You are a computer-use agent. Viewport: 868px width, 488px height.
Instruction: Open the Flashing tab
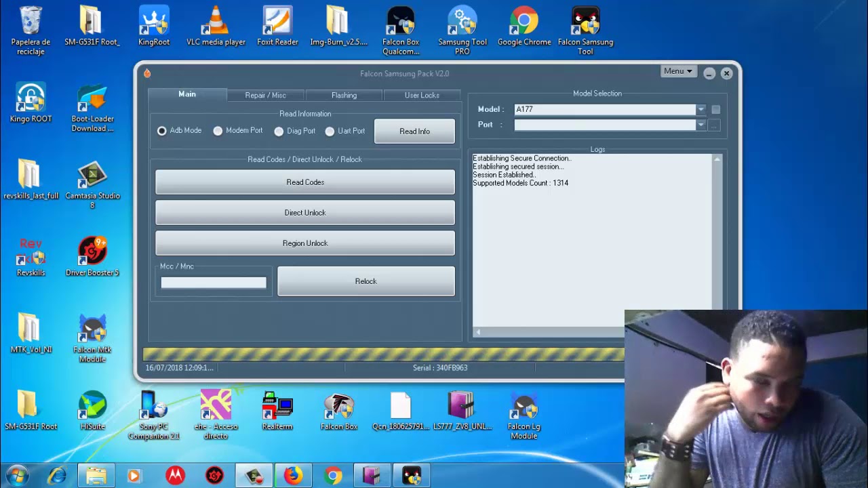coord(344,96)
